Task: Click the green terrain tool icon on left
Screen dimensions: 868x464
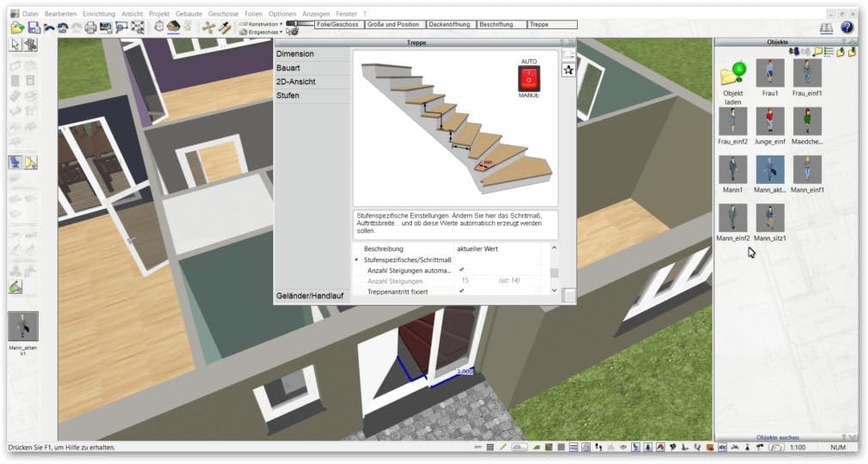Action: click(15, 287)
